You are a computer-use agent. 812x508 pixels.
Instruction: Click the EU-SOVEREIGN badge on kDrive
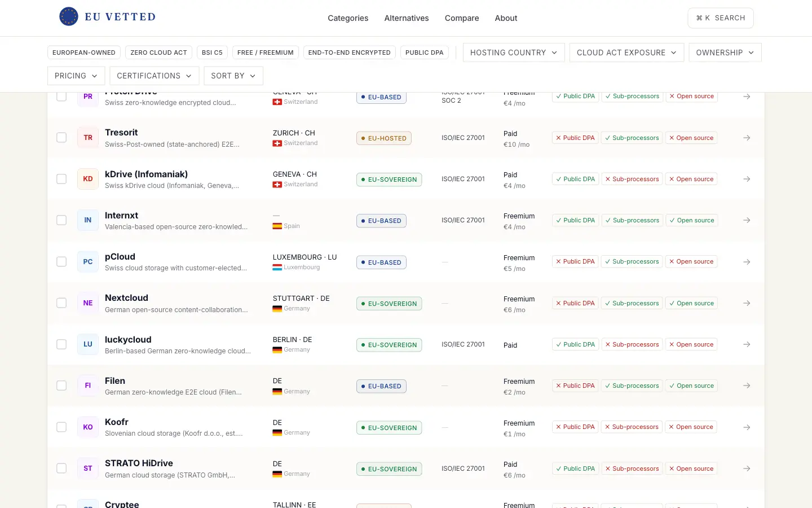click(389, 179)
